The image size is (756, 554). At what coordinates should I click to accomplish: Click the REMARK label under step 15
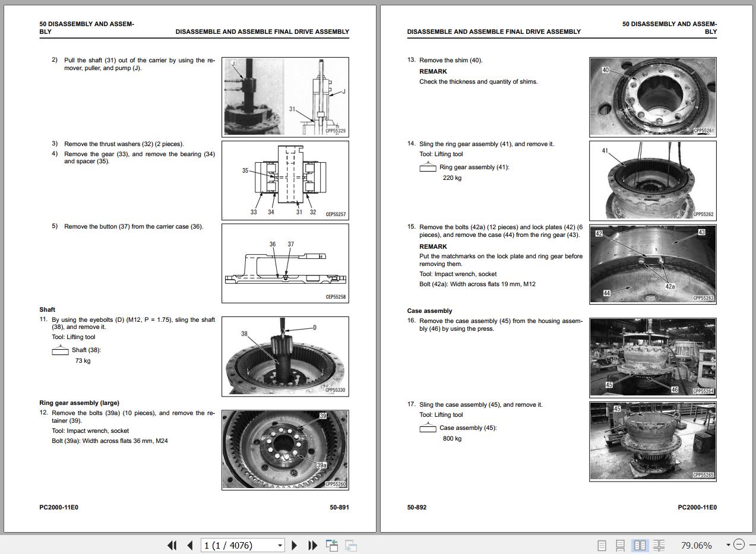click(x=433, y=246)
